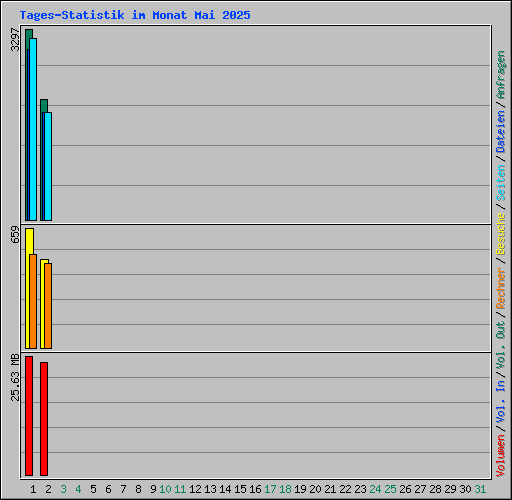Click the day 1 orange Rechner bar
The width and height of the screenshot is (512, 500).
33,301
